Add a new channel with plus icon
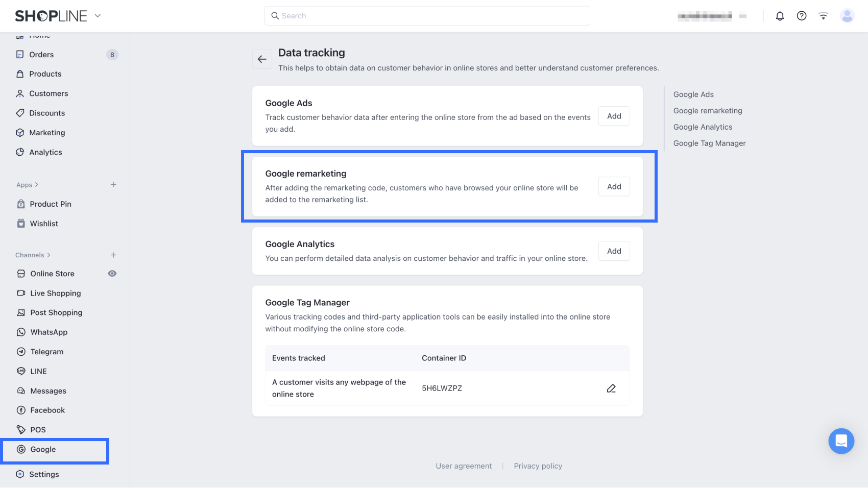The height and width of the screenshot is (488, 868). [113, 255]
